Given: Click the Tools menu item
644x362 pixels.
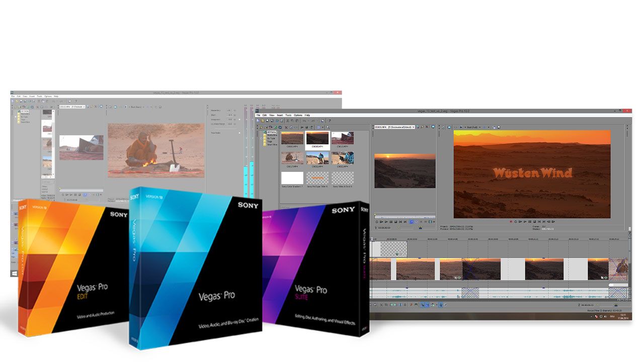Looking at the screenshot, I should (x=288, y=115).
